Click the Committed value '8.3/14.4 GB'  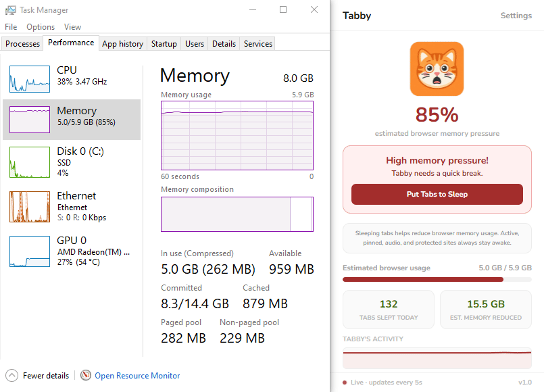click(x=195, y=303)
